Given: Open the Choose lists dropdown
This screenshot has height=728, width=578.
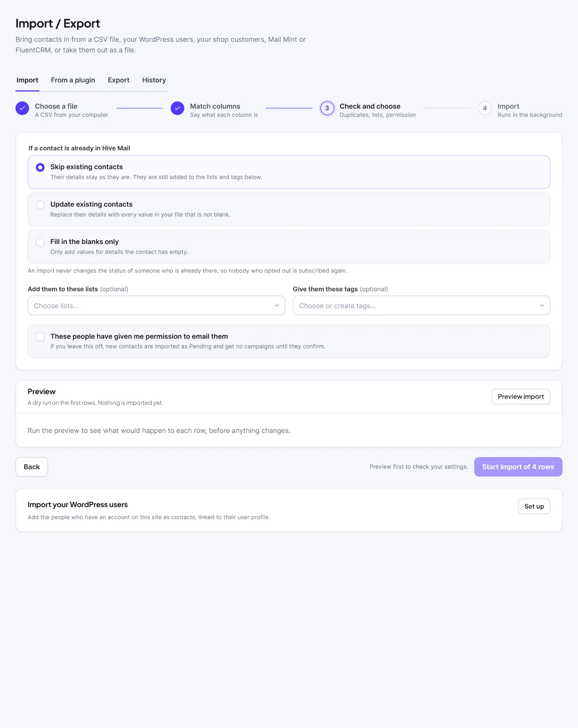Looking at the screenshot, I should click(156, 305).
